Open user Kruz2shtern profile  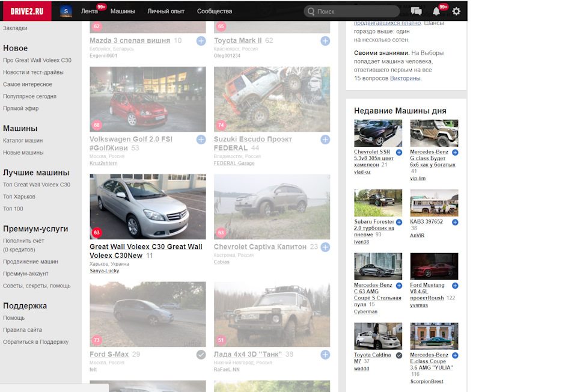pyautogui.click(x=103, y=163)
